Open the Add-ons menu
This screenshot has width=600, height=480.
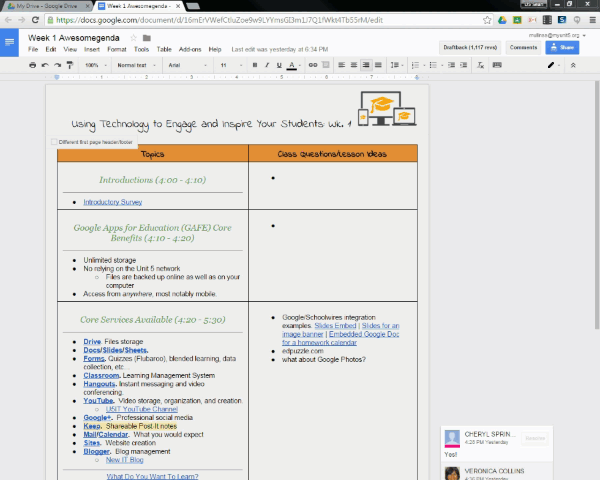190,49
